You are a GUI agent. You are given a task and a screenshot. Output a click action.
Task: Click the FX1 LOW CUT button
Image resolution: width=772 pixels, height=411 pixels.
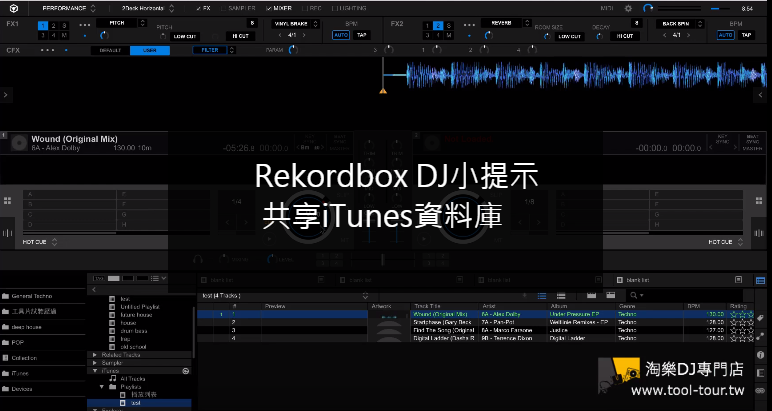click(185, 36)
